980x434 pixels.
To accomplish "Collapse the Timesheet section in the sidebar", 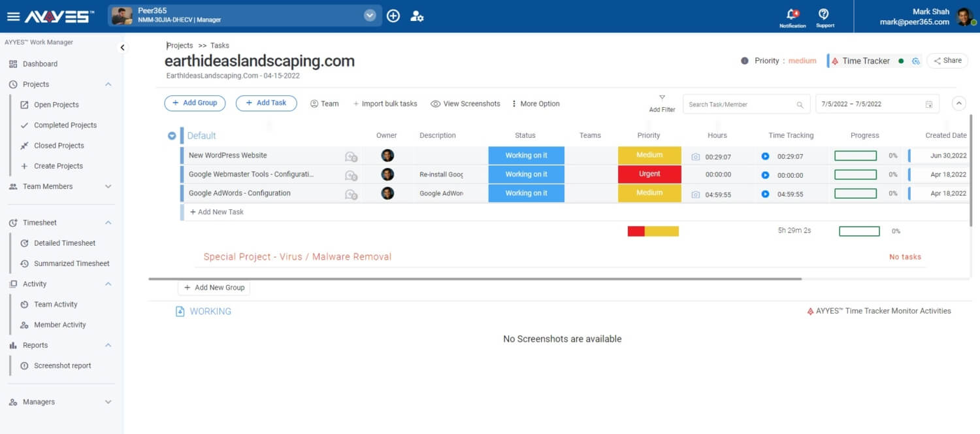I will (108, 222).
